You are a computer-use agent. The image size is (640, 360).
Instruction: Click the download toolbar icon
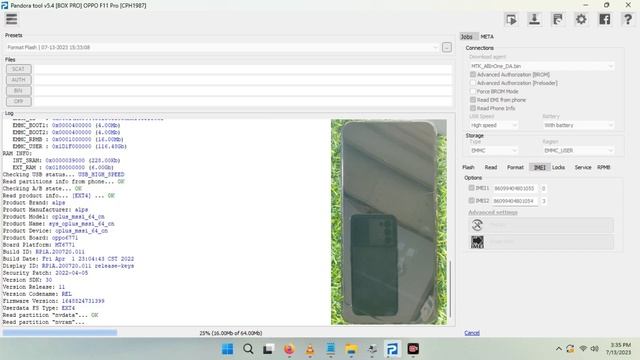(534, 19)
